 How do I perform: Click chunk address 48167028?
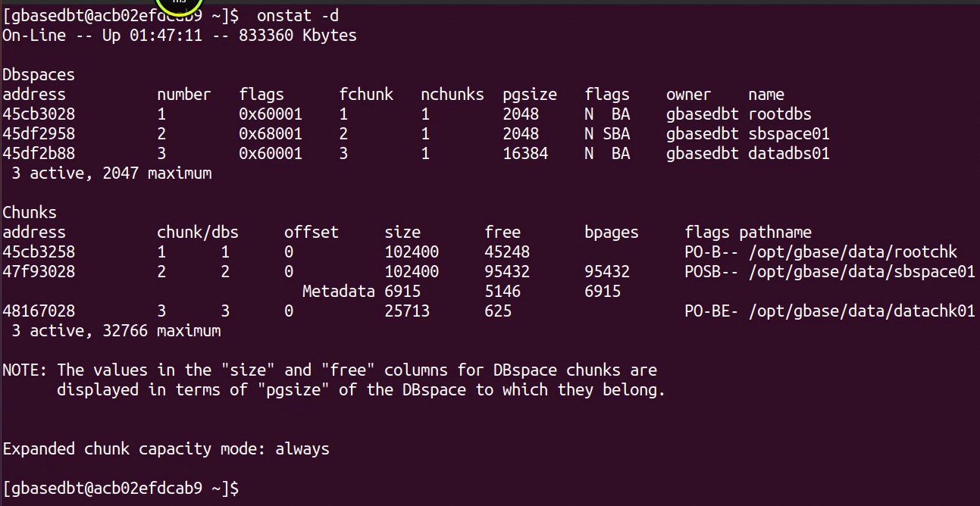coord(39,311)
